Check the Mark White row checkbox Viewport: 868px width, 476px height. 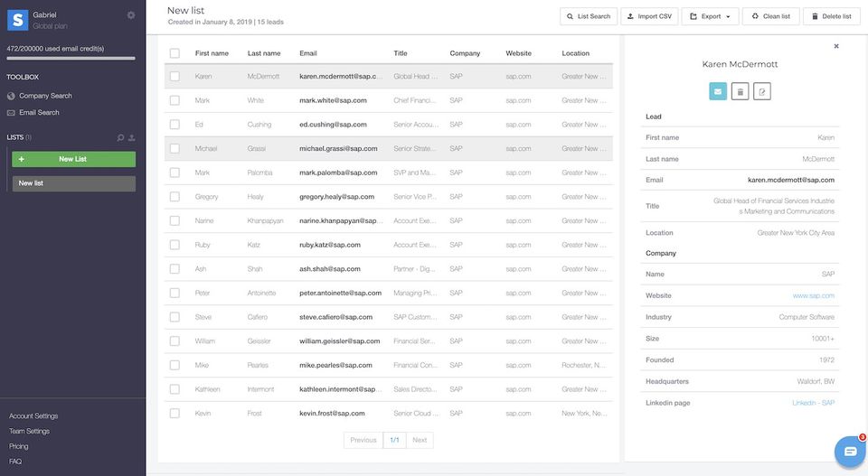click(175, 100)
